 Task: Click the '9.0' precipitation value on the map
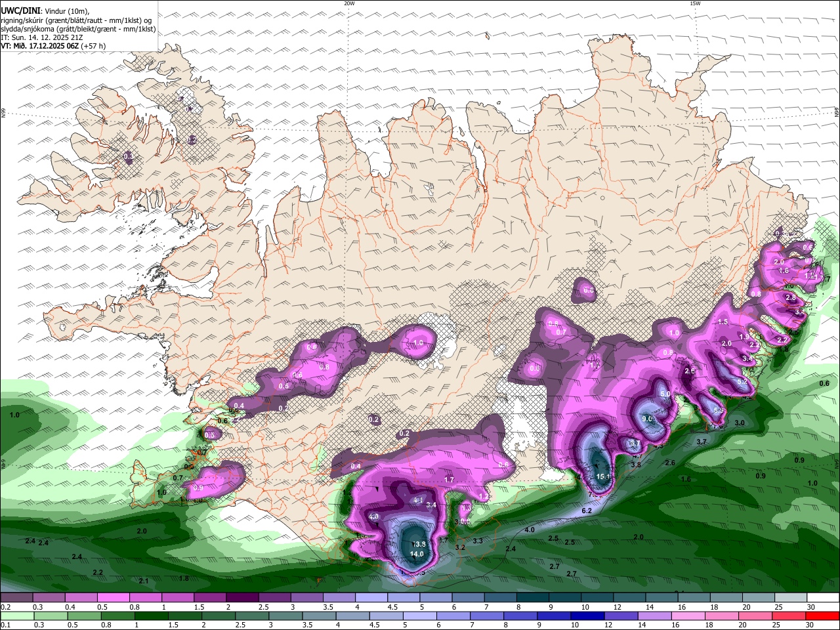click(647, 419)
